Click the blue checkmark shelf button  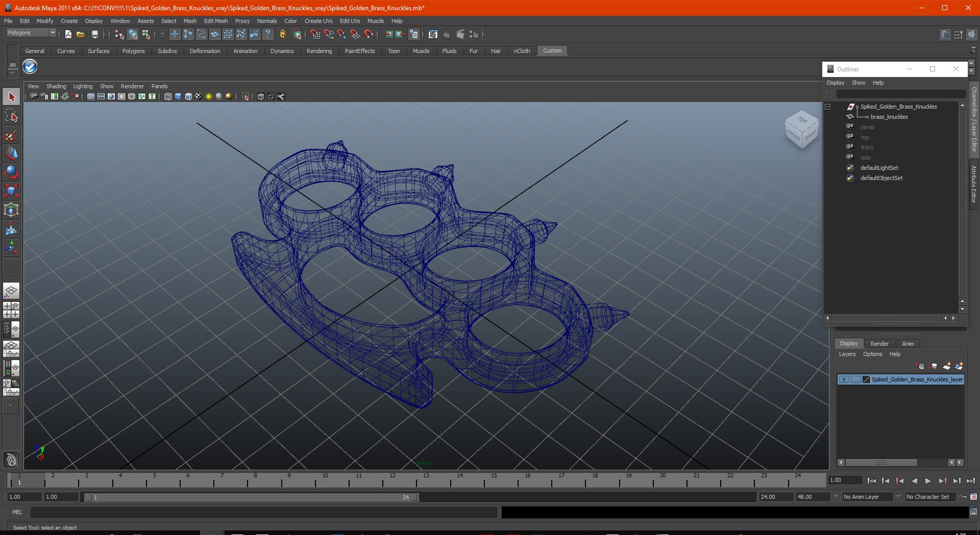tap(30, 67)
